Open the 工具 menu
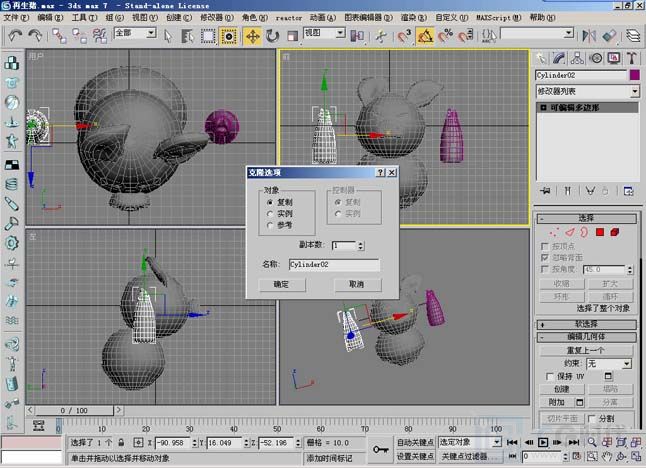The width and height of the screenshot is (646, 468). (x=84, y=18)
